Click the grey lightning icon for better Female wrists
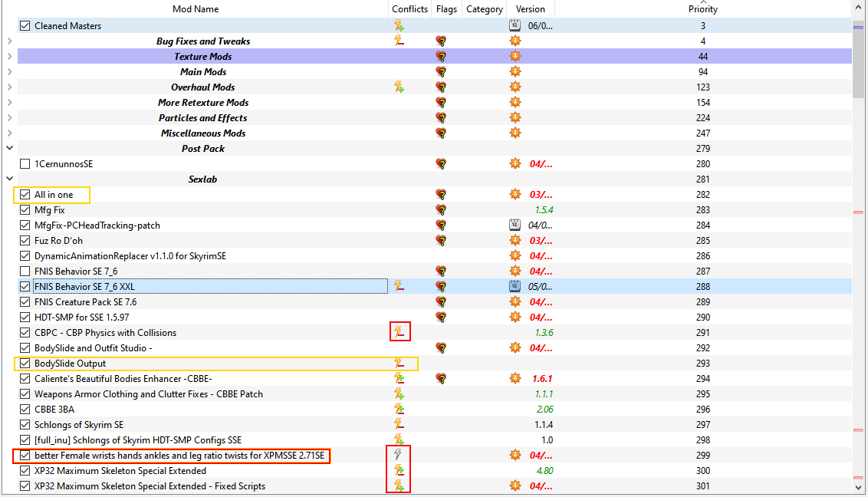This screenshot has width=868, height=497. click(397, 455)
